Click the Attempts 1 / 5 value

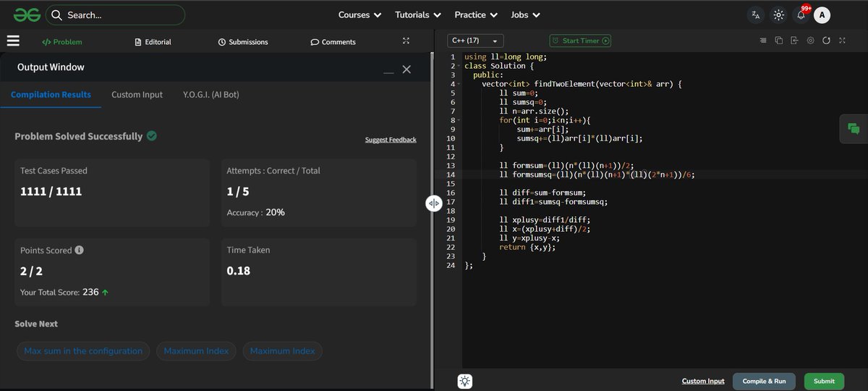[238, 192]
